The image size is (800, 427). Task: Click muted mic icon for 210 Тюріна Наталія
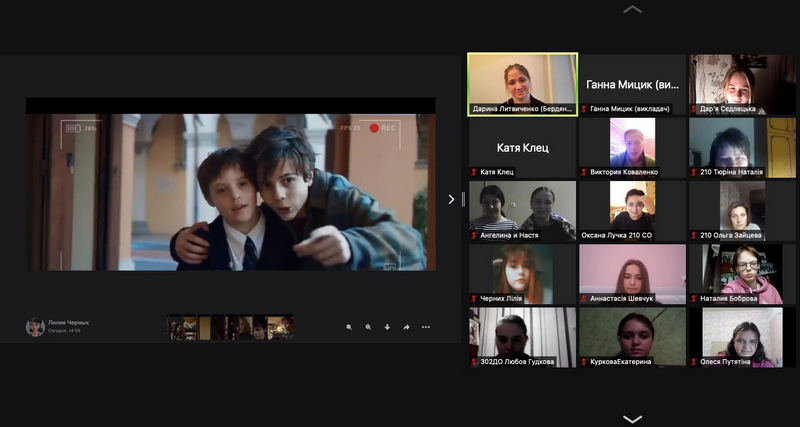[x=694, y=172]
